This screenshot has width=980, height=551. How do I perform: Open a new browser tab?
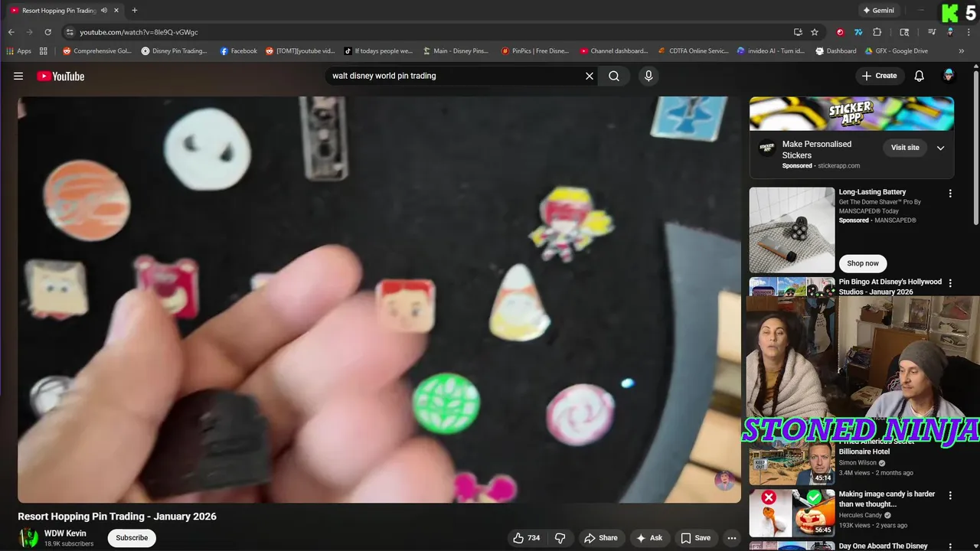[135, 10]
